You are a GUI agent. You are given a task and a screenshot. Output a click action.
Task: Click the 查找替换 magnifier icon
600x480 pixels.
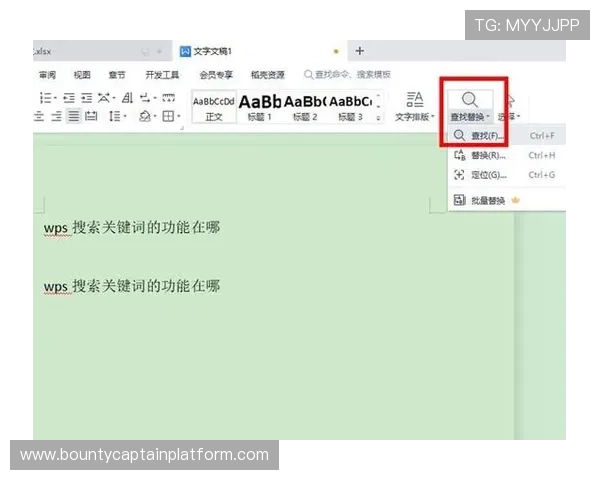(470, 100)
